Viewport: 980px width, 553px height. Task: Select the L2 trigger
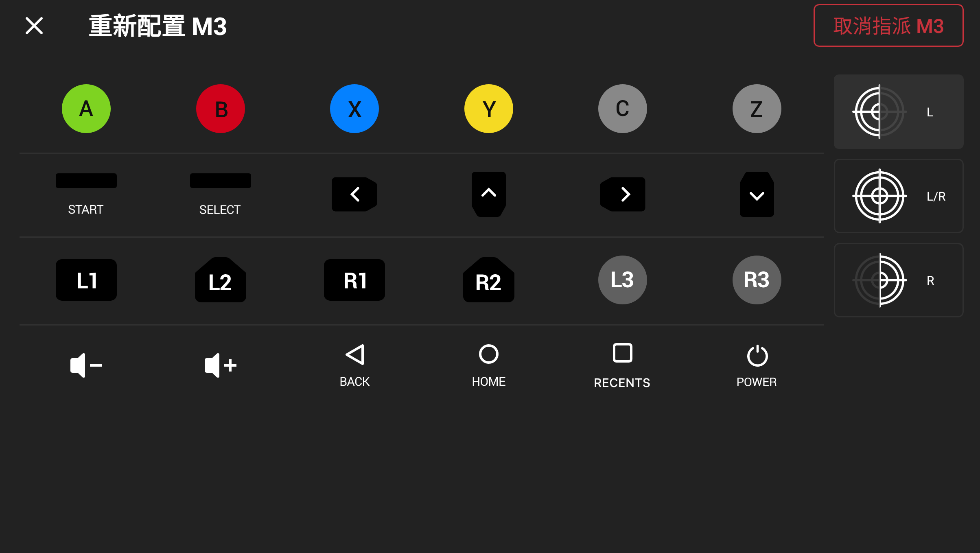(x=221, y=280)
